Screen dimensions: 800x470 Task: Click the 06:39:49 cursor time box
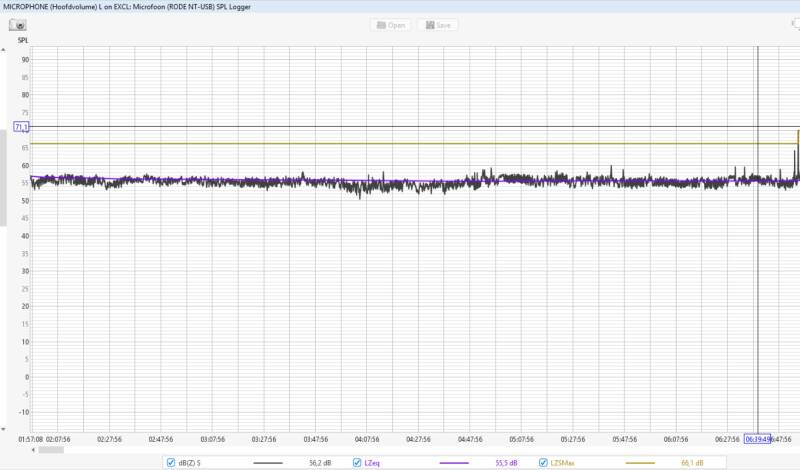click(758, 439)
